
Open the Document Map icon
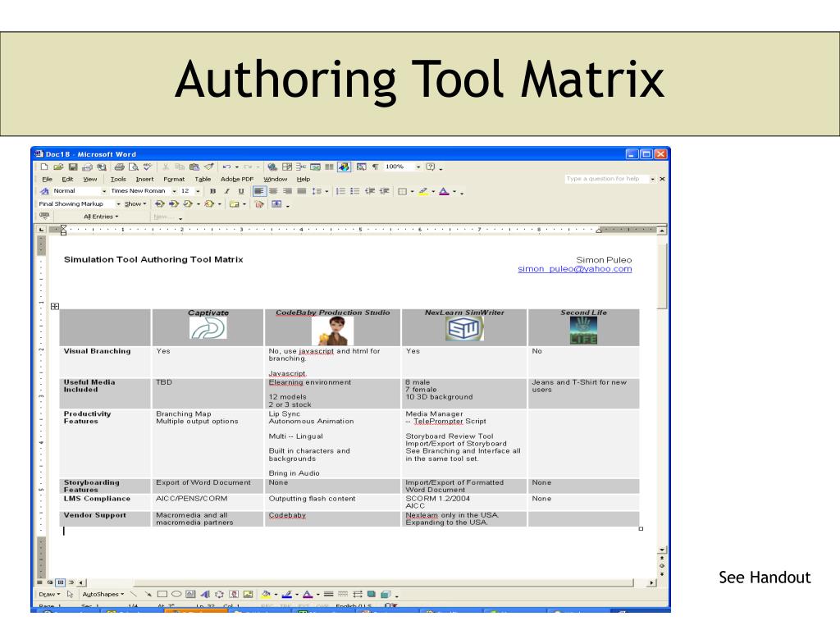point(362,167)
